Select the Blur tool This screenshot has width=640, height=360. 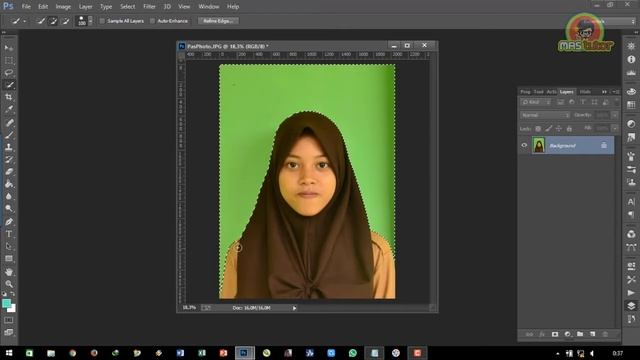pos(9,196)
